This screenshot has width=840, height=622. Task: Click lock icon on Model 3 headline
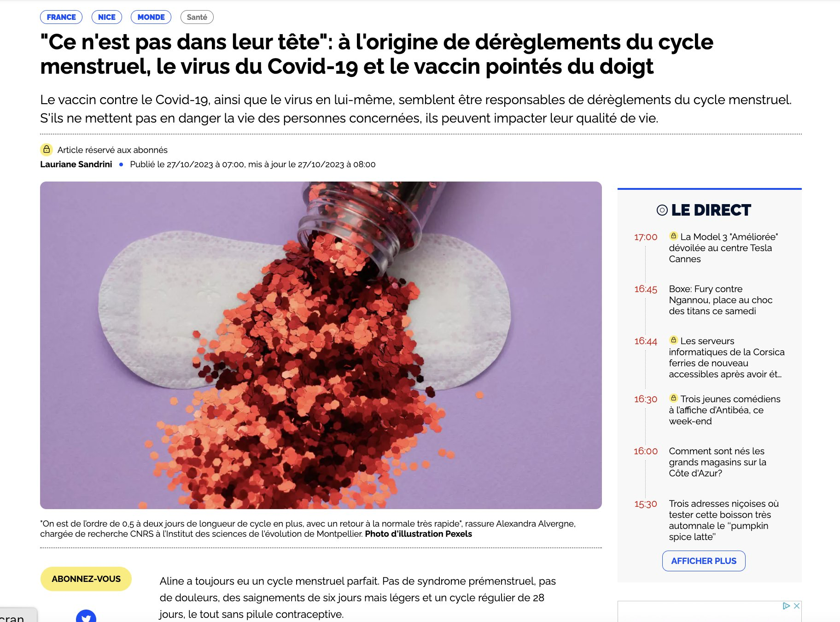tap(673, 236)
